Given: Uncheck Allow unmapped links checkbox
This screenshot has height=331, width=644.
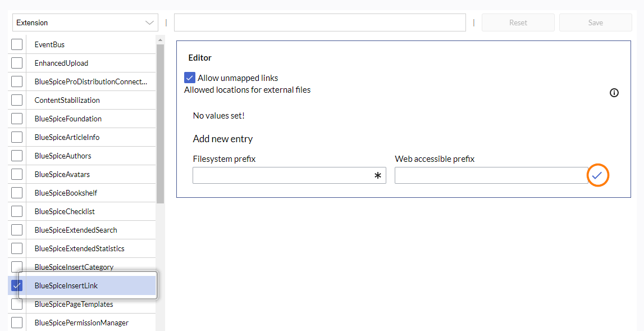Looking at the screenshot, I should [190, 78].
